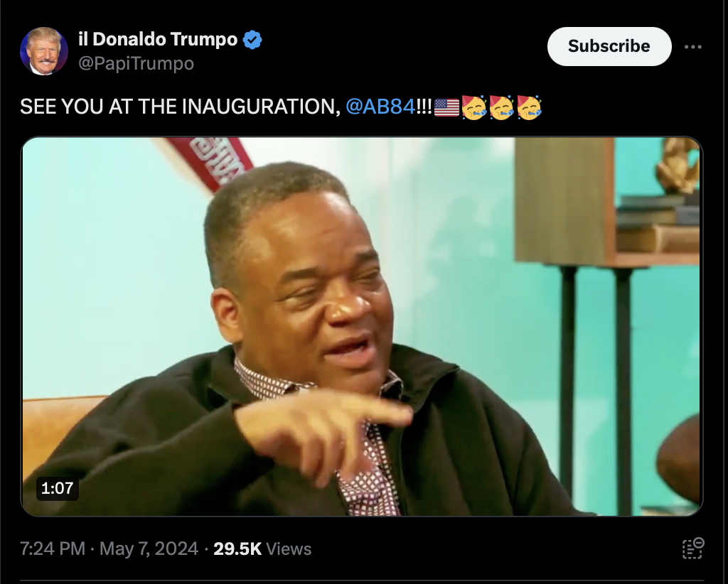Click the gold statue on the video's shelf

click(678, 166)
